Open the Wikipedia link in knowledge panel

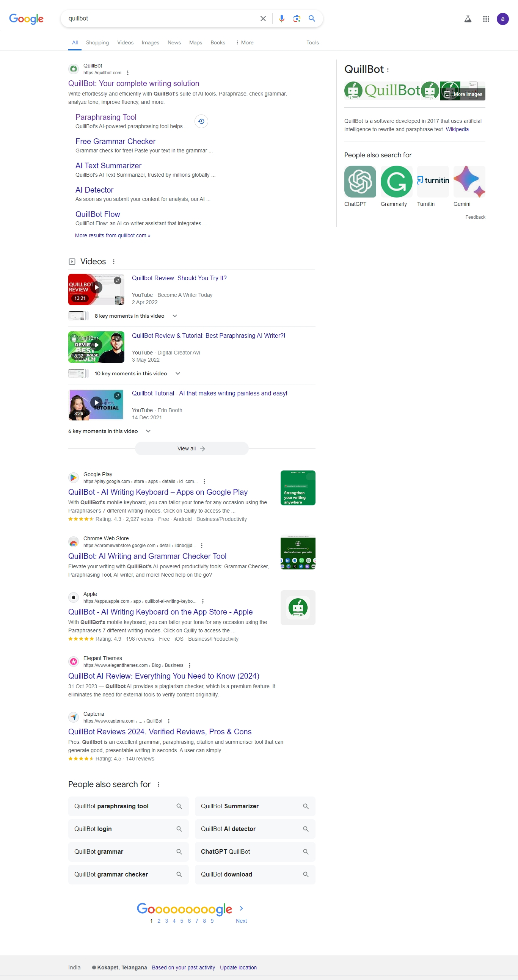point(457,129)
